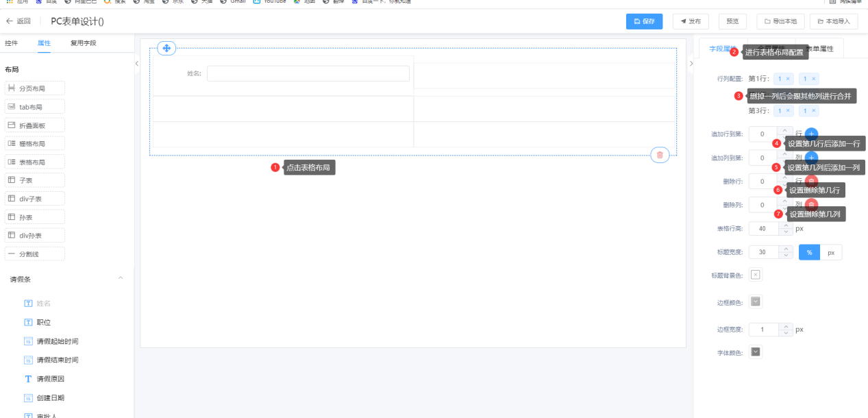
Task: Remove the second column tag of 第3行
Action: coord(813,111)
